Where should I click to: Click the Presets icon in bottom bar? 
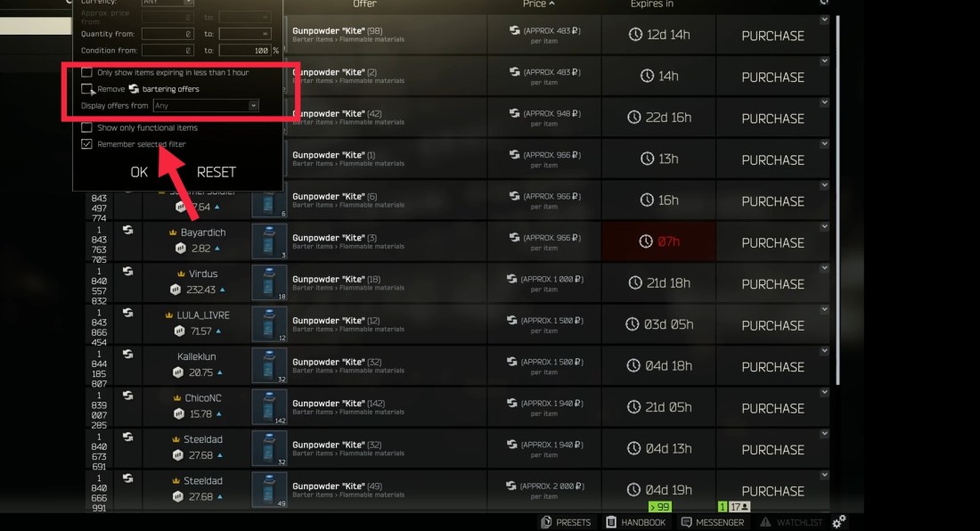pos(546,521)
